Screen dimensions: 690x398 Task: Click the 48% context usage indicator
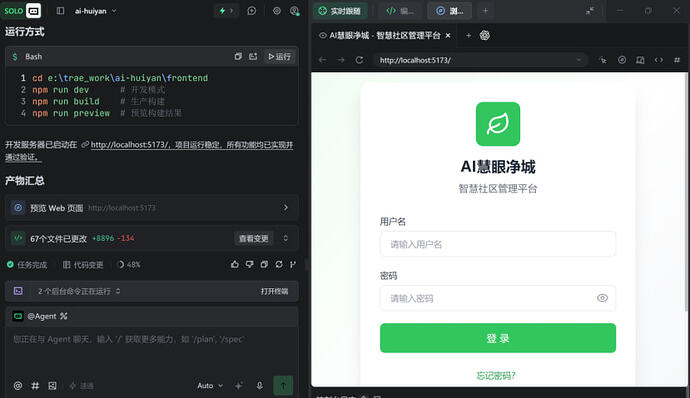[x=129, y=265]
